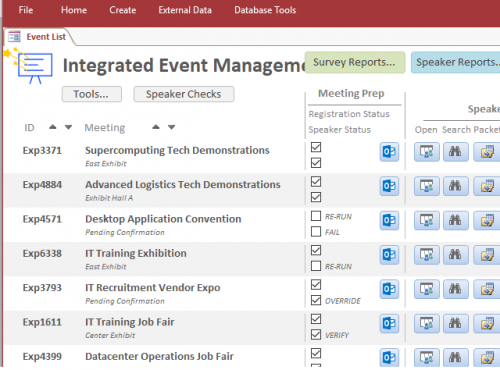
Task: Open speaker form for Exp3793 row
Action: (427, 289)
